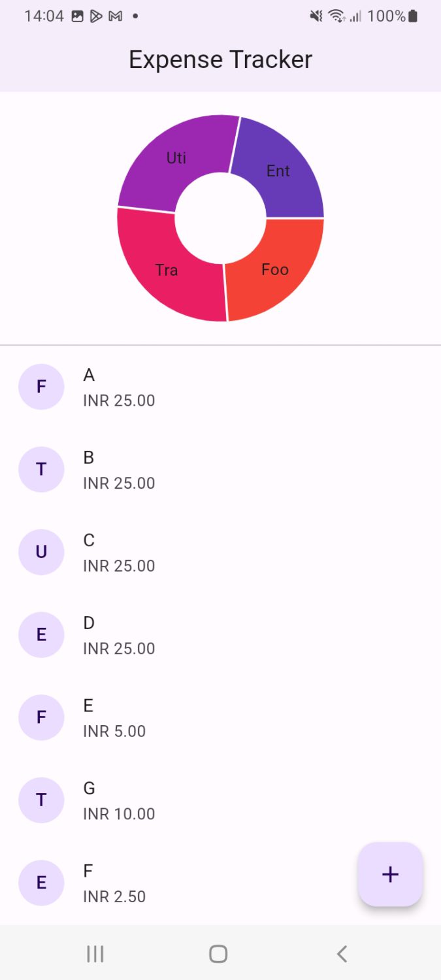This screenshot has width=441, height=980.
Task: Click the U avatar beside expense C
Action: point(41,552)
